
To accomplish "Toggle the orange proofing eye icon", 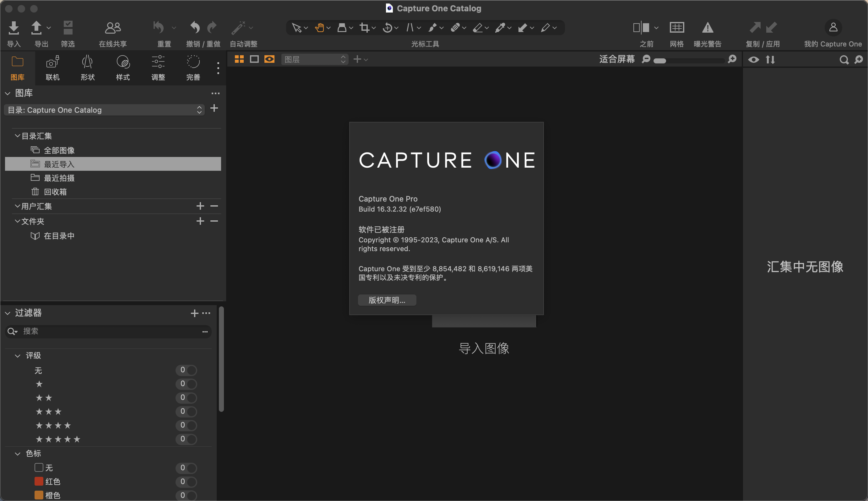I will pos(269,59).
